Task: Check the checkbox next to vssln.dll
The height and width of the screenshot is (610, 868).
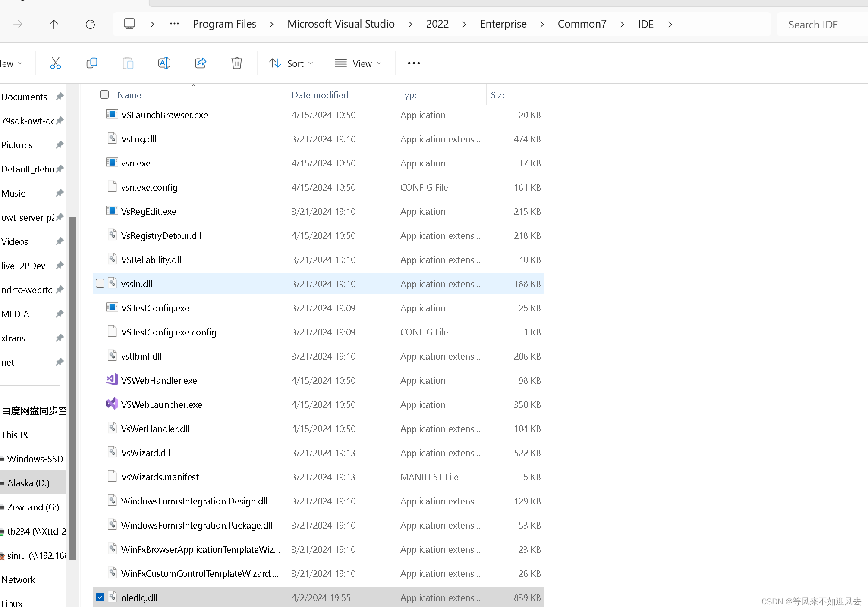Action: point(100,283)
